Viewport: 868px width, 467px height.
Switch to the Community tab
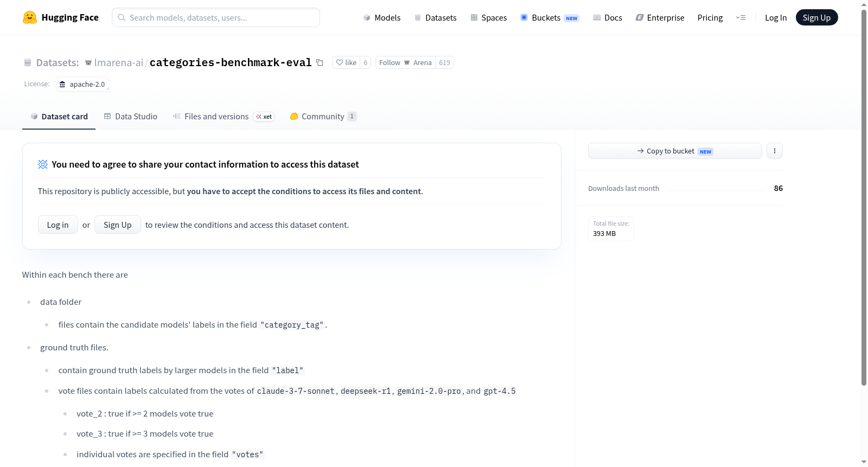[323, 117]
